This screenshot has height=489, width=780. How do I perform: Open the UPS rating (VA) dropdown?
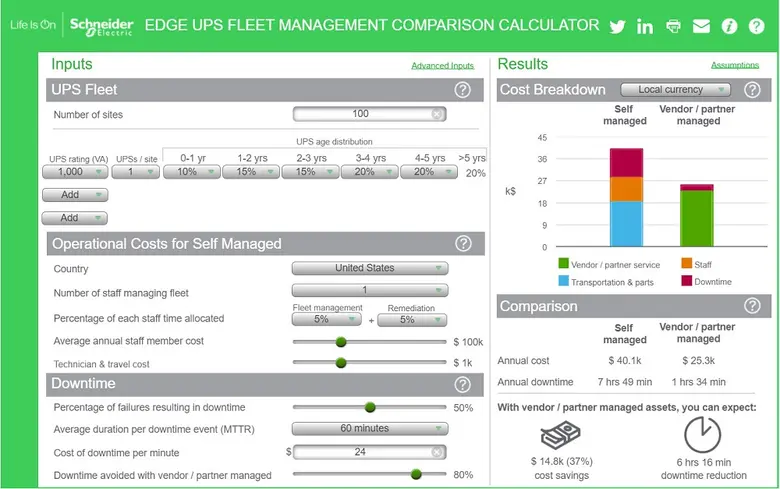coord(74,172)
